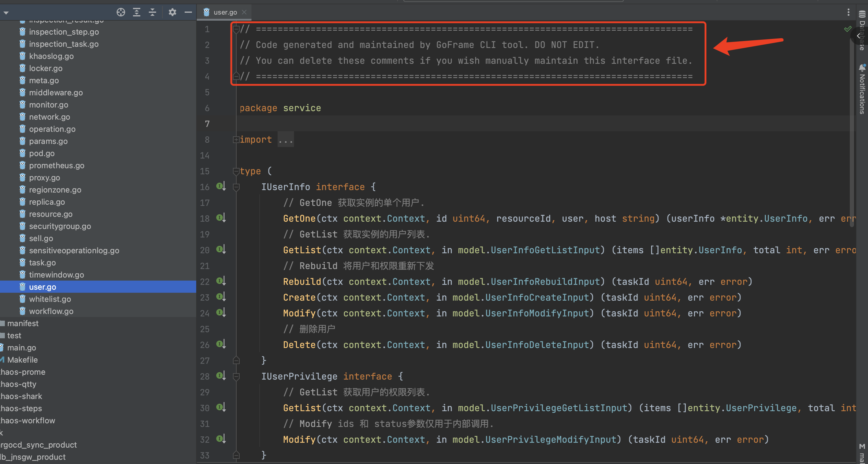The image size is (868, 464).
Task: Open whitelist.go in the project tree
Action: click(50, 299)
